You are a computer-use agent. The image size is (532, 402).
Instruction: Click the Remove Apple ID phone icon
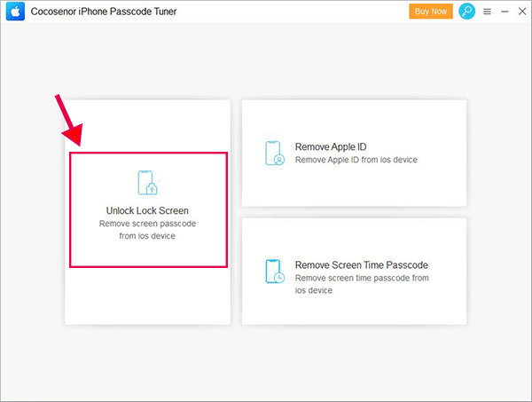(x=275, y=154)
